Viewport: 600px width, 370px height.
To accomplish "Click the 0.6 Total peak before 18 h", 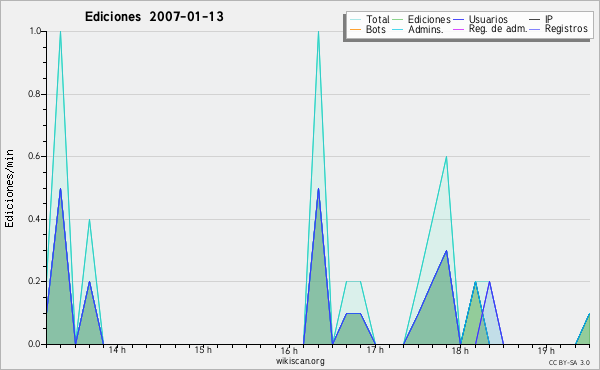I will pos(446,157).
